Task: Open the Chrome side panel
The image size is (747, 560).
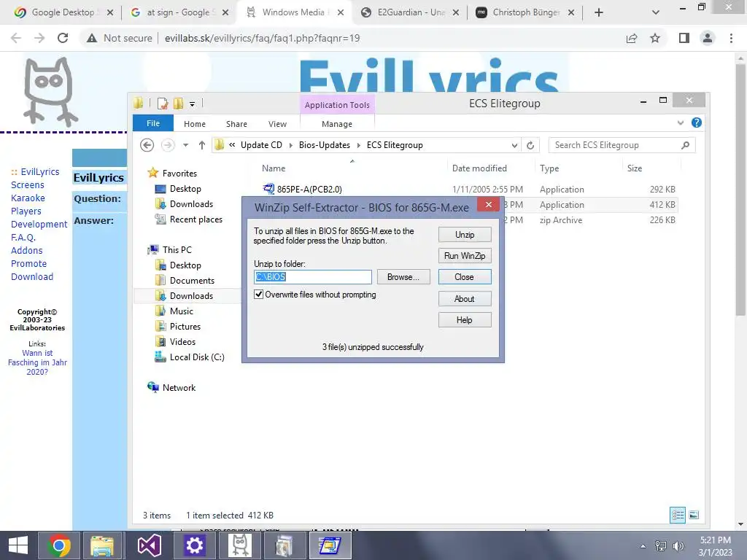Action: click(x=684, y=38)
